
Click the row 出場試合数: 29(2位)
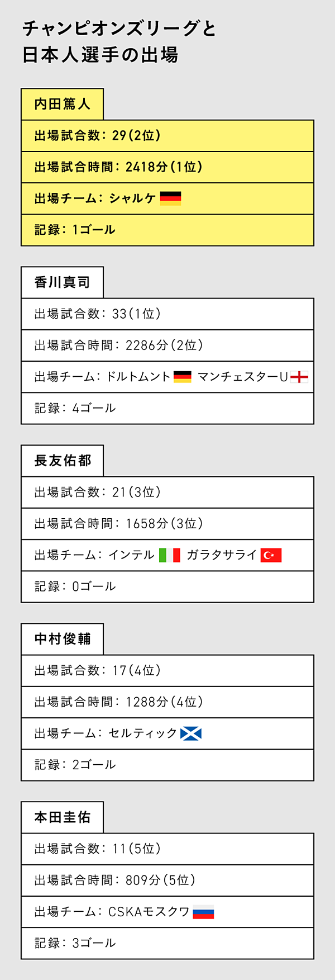(167, 136)
